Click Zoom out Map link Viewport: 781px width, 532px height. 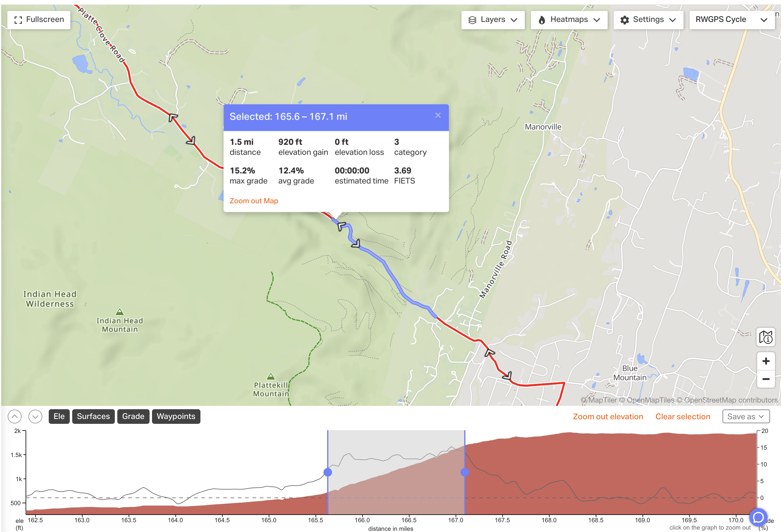point(254,201)
